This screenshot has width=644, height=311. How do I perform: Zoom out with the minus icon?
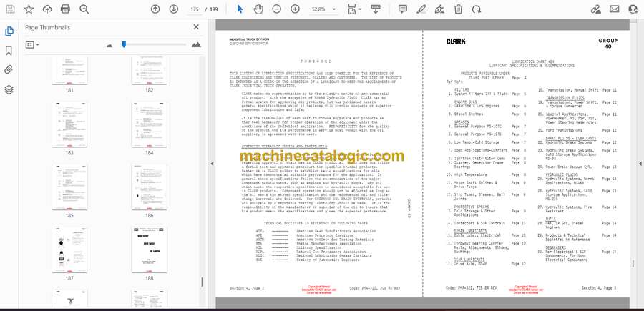277,9
